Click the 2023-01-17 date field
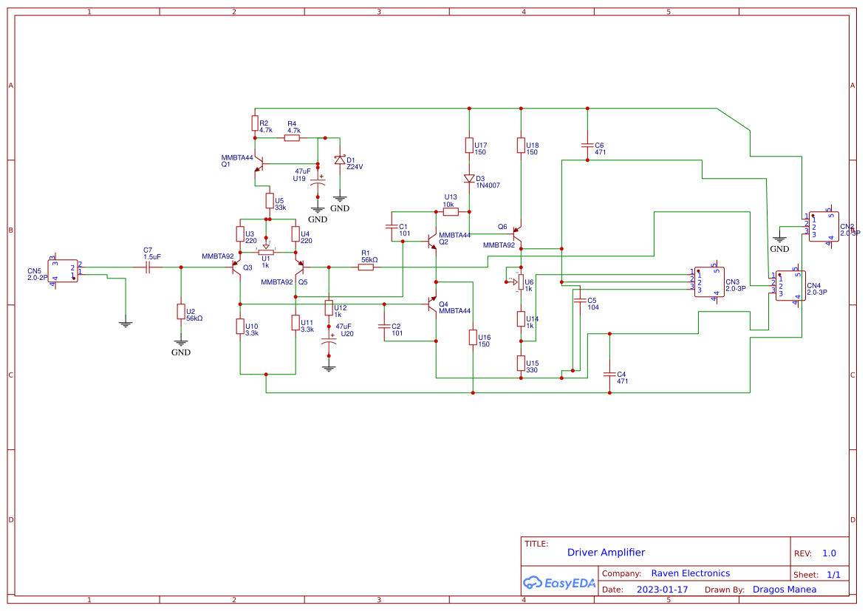Screen dimensions: 868x611 pos(661,589)
